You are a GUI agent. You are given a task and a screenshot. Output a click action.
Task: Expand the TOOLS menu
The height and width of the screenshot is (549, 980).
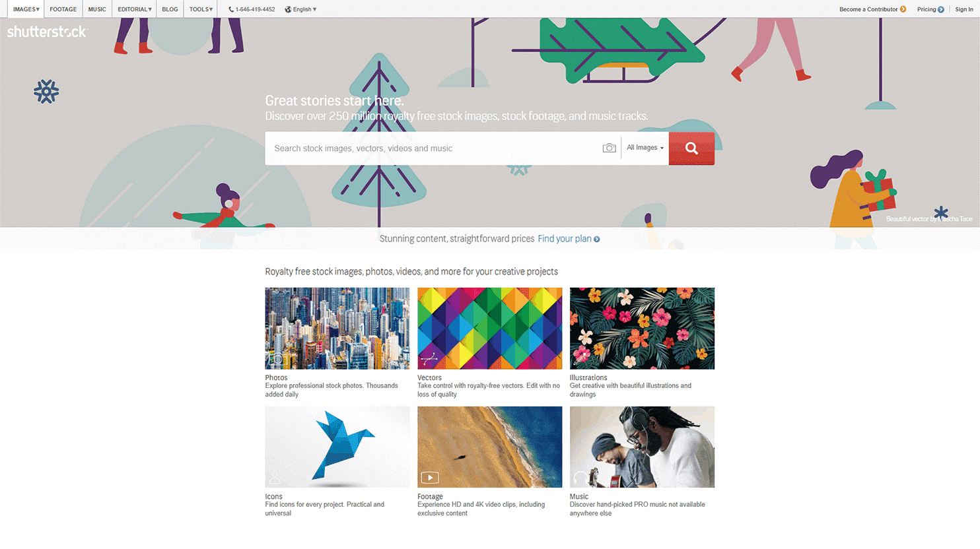201,9
